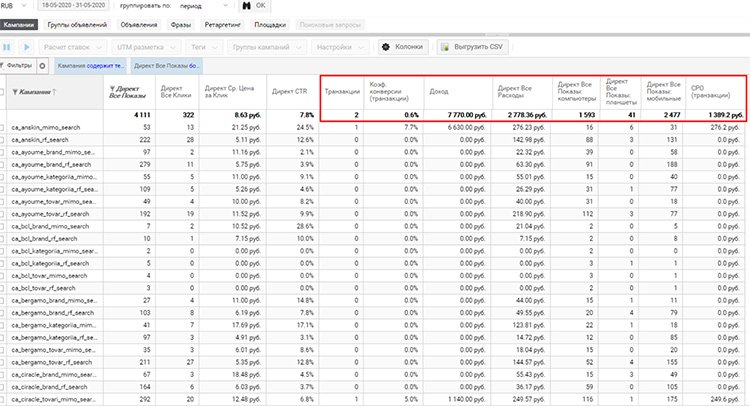Click the funnel icon in the Кампания header
This screenshot has width=750, height=406.
(15, 92)
